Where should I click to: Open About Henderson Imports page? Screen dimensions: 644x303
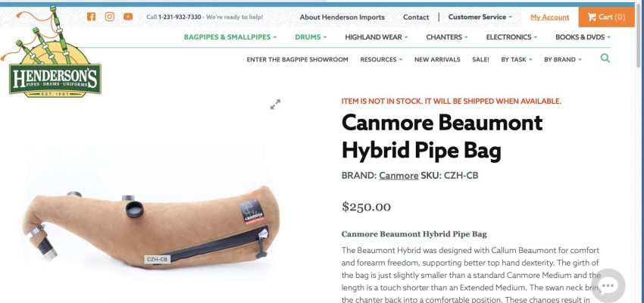342,17
